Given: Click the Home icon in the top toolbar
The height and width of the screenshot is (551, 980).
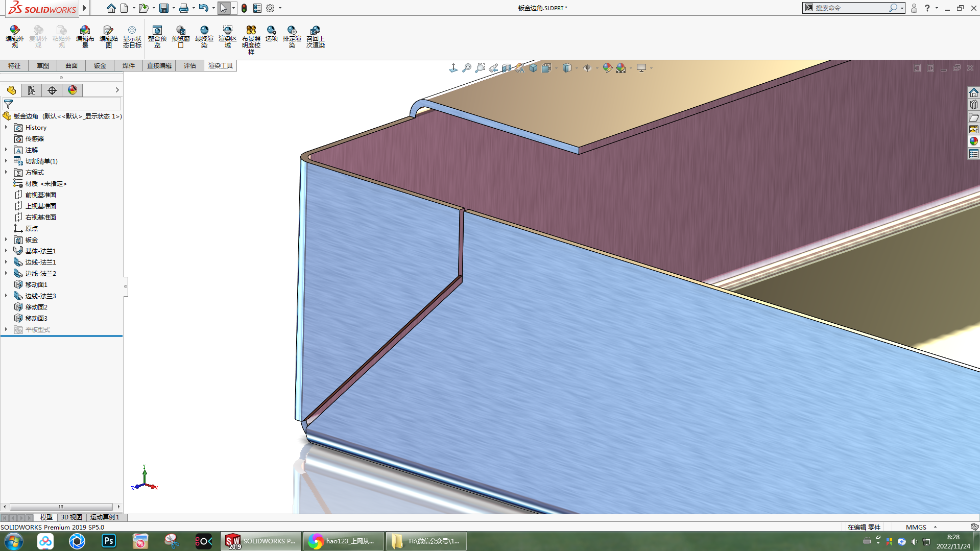Looking at the screenshot, I should coord(111,8).
